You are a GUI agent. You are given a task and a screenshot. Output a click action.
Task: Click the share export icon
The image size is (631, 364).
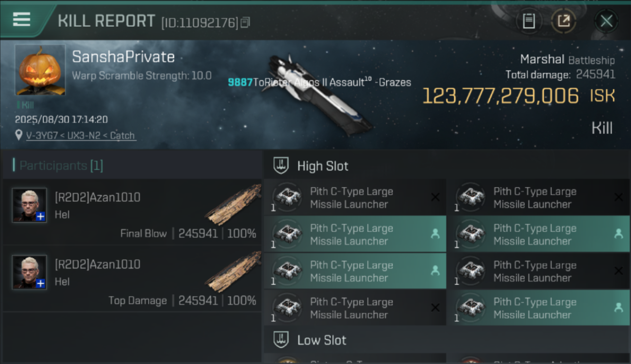(x=564, y=21)
